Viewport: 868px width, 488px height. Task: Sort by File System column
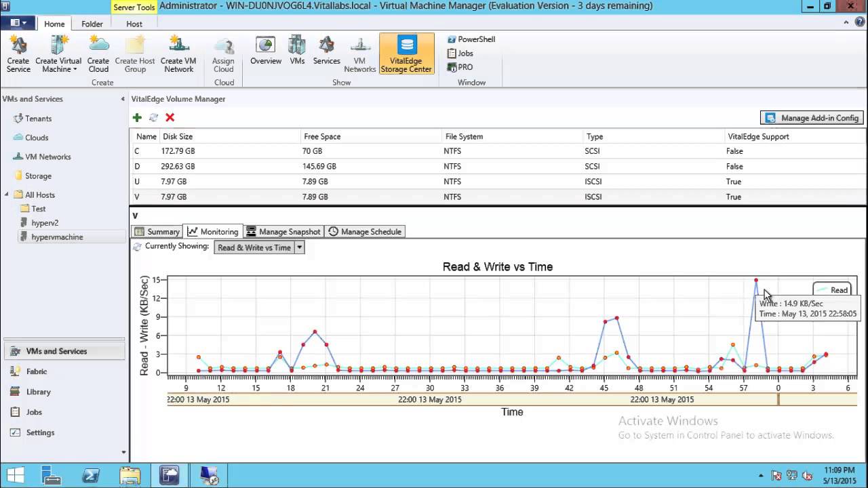coord(513,136)
